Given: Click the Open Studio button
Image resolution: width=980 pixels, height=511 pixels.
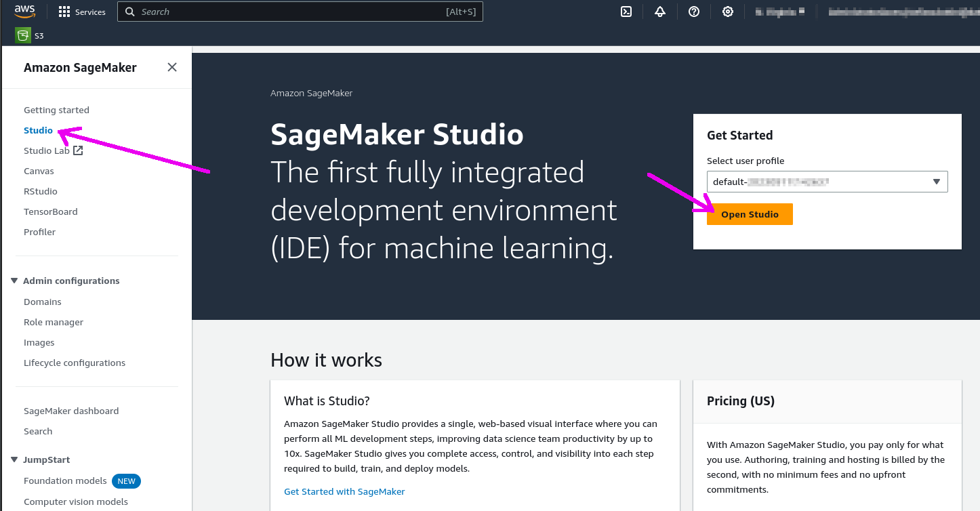Looking at the screenshot, I should (x=750, y=214).
